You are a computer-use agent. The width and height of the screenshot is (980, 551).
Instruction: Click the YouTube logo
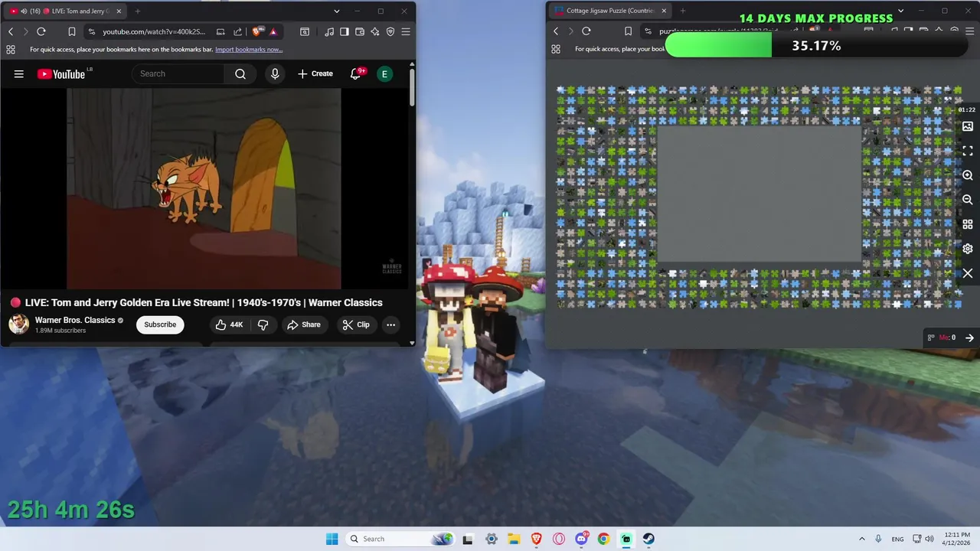(x=61, y=73)
